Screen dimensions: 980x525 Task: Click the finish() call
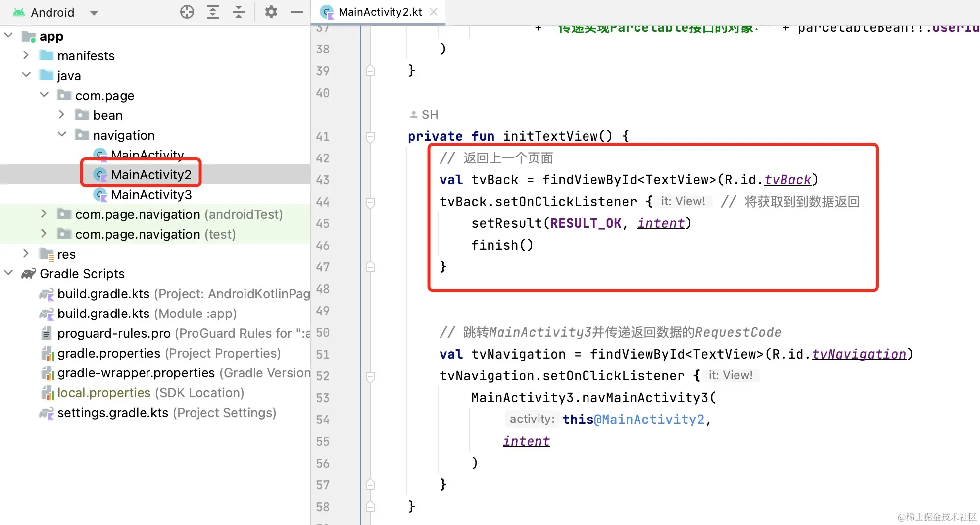click(502, 245)
